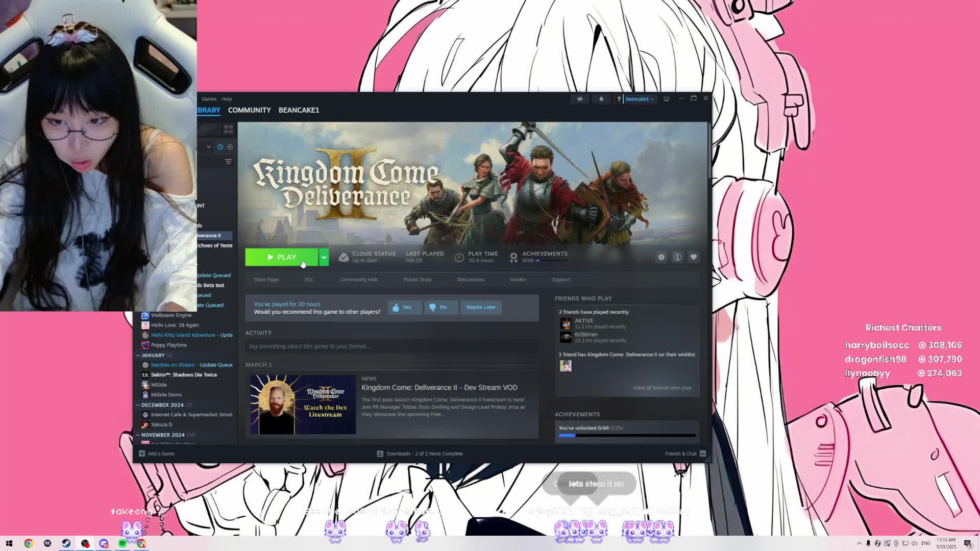Open Downloads status at window bottom

420,454
